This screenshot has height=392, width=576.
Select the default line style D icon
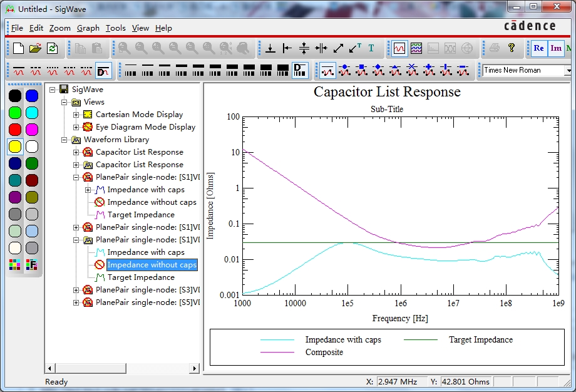tap(103, 70)
